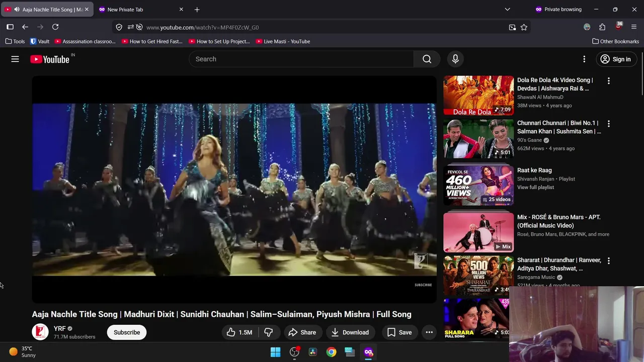Open the uBlock extension icon showing 36
The height and width of the screenshot is (362, 644).
618,26
